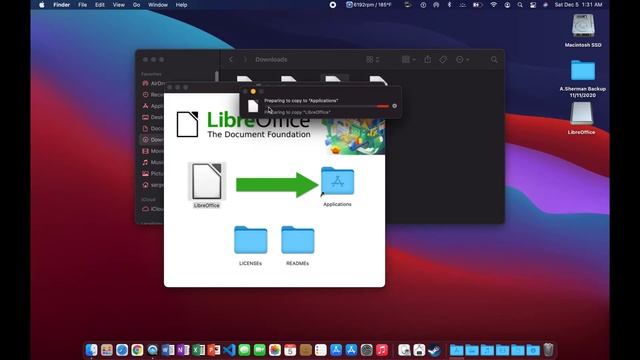Open Excel from the Dock
Screen dimensions: 640x360
point(198,350)
